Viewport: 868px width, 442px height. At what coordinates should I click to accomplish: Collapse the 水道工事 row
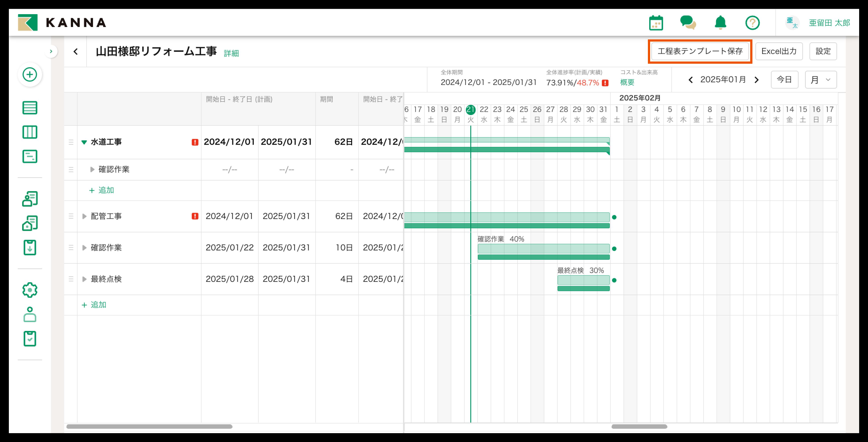pyautogui.click(x=84, y=142)
